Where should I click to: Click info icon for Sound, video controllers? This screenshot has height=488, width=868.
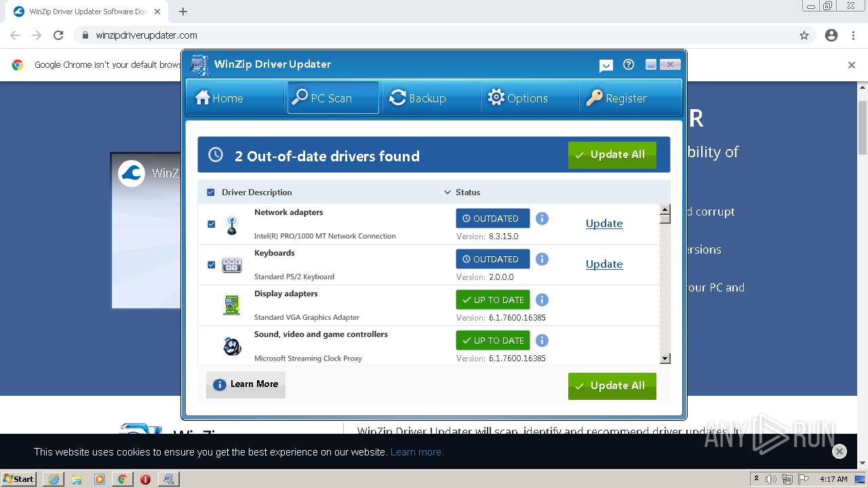point(542,340)
